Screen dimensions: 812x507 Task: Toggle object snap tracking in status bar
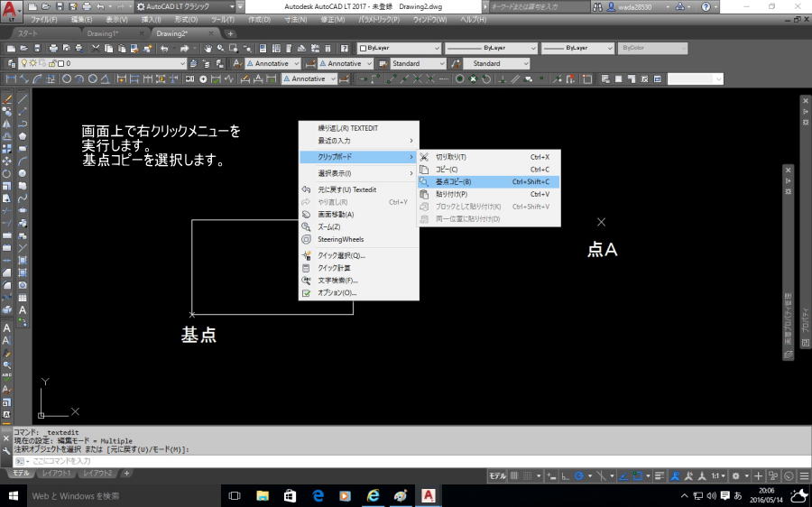pos(624,476)
